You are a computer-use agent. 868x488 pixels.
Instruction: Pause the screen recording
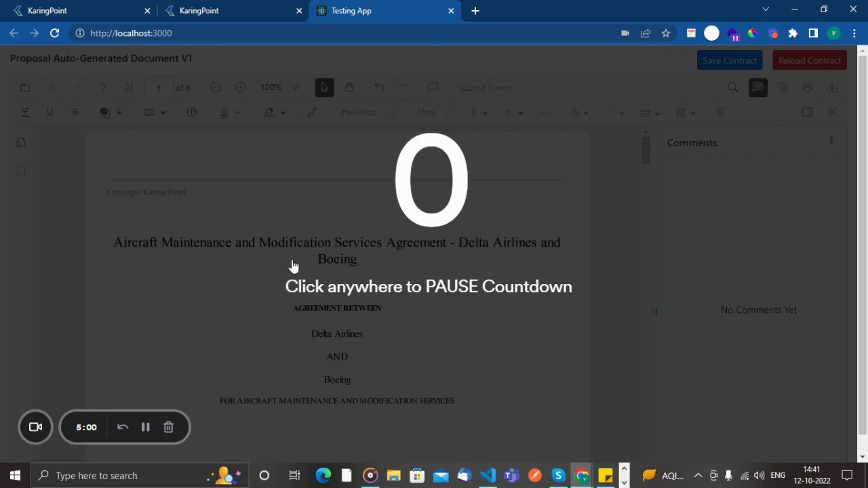tap(145, 427)
